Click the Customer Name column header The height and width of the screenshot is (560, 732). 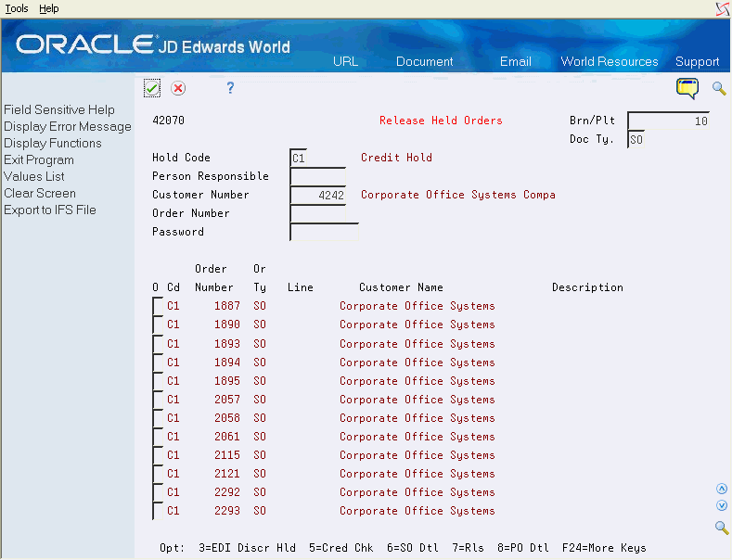point(401,287)
